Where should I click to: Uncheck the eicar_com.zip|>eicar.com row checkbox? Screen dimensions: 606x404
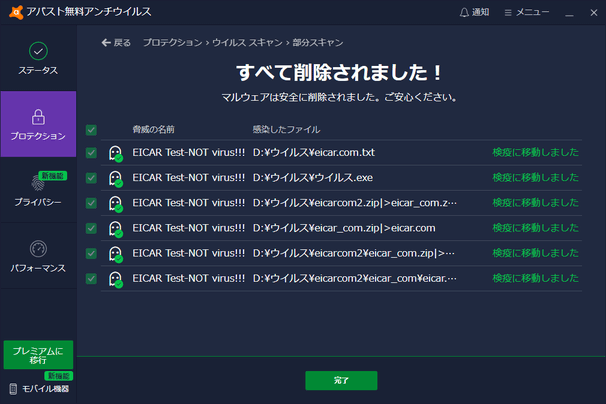pyautogui.click(x=91, y=228)
